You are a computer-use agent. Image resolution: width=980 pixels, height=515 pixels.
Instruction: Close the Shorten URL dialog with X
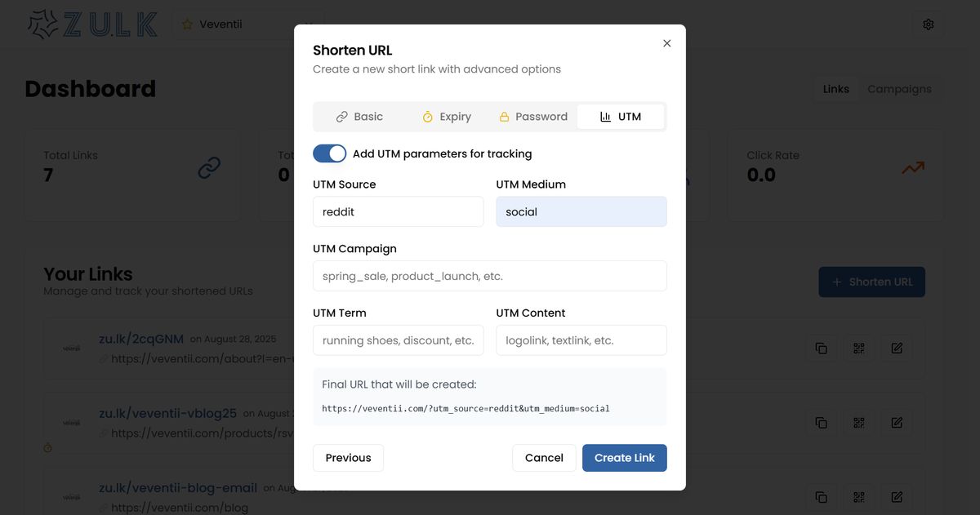(x=666, y=43)
